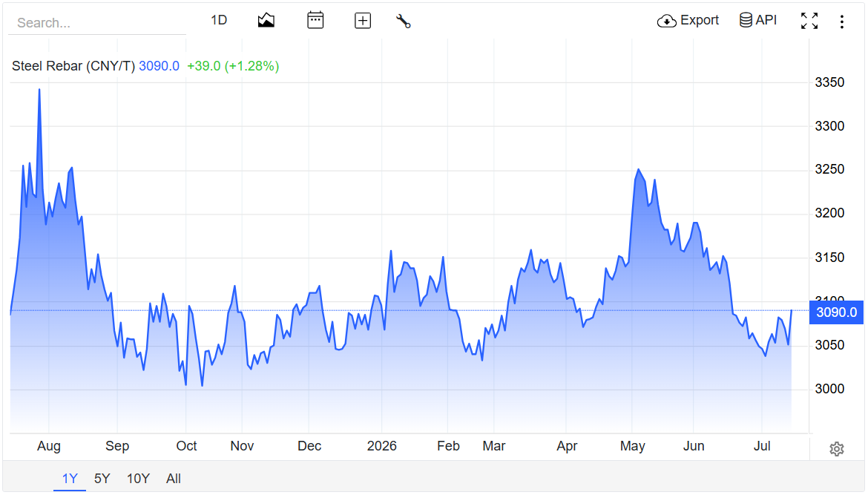
Task: Open chart settings gear icon
Action: [x=836, y=449]
